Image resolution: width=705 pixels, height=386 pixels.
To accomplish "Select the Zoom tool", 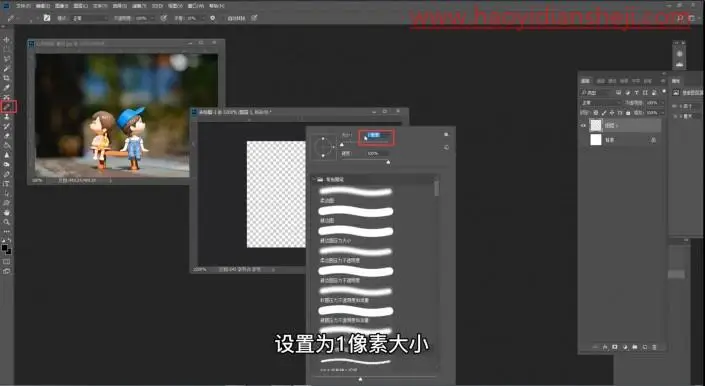I will 6,222.
